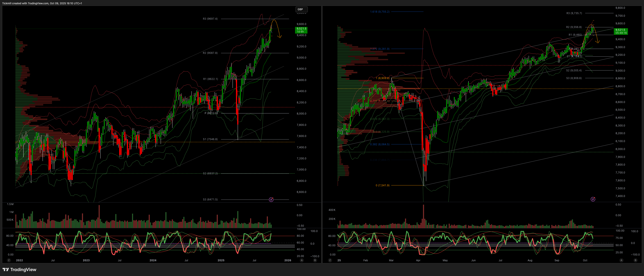Click the Z timezone button on right chart
The height and width of the screenshot is (276, 644).
(x=330, y=260)
